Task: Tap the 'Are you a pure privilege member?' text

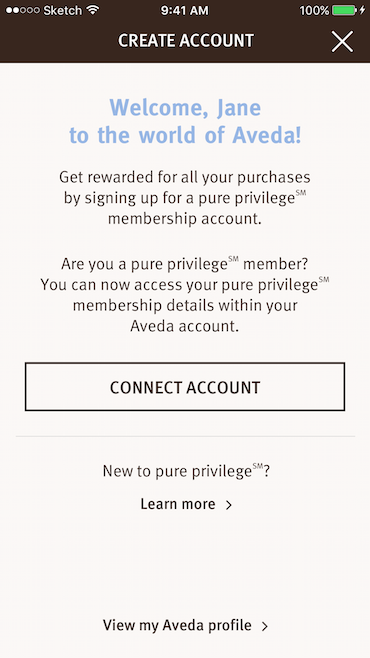Action: point(185,264)
